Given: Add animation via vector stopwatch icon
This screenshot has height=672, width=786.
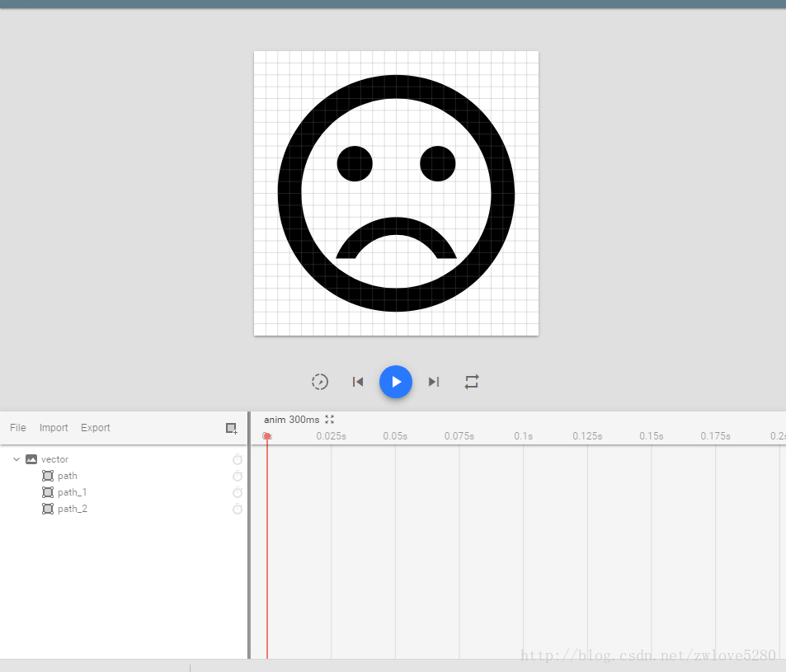Looking at the screenshot, I should pyautogui.click(x=238, y=459).
